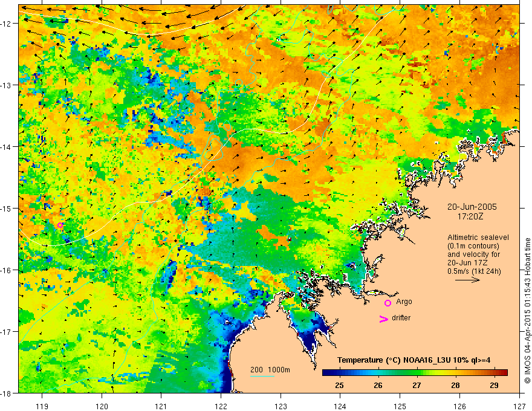
Task: Click the IMOS copyright timestamp text
Action: [x=528, y=310]
